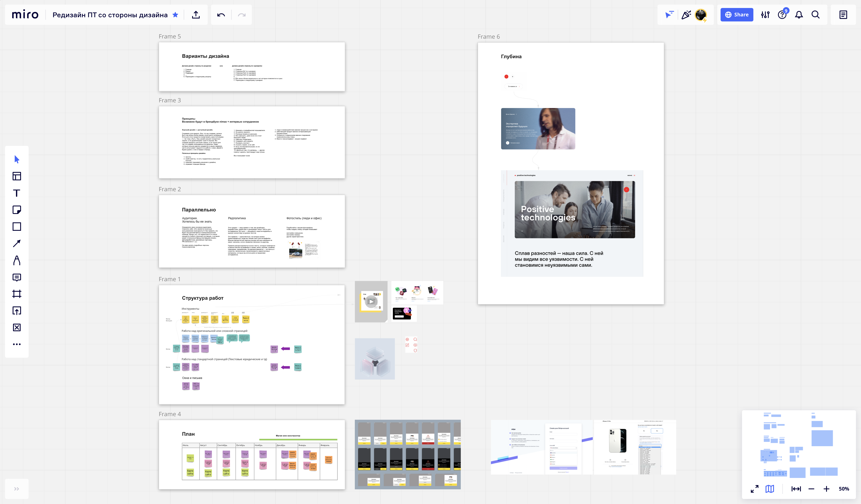Open the comment tool
Image resolution: width=861 pixels, height=504 pixels.
17,277
